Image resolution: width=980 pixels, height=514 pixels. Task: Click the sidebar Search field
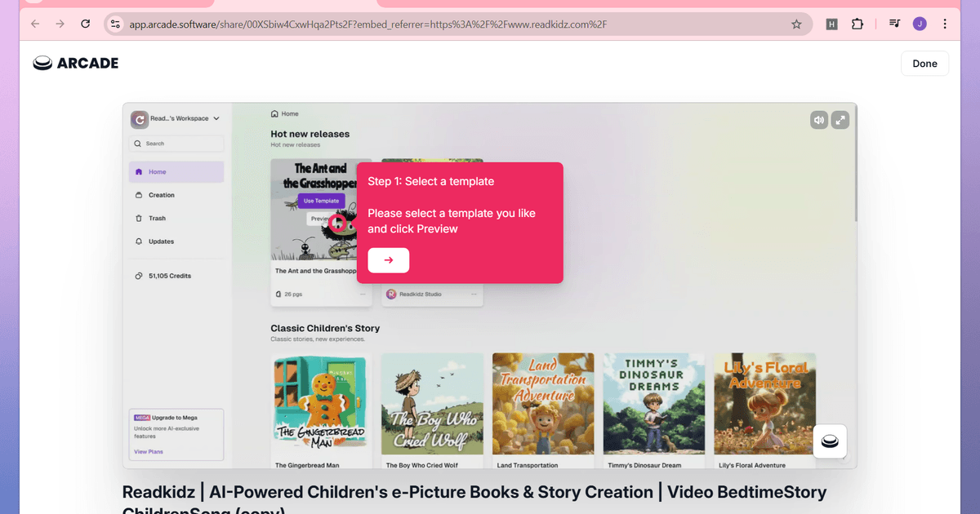click(176, 144)
